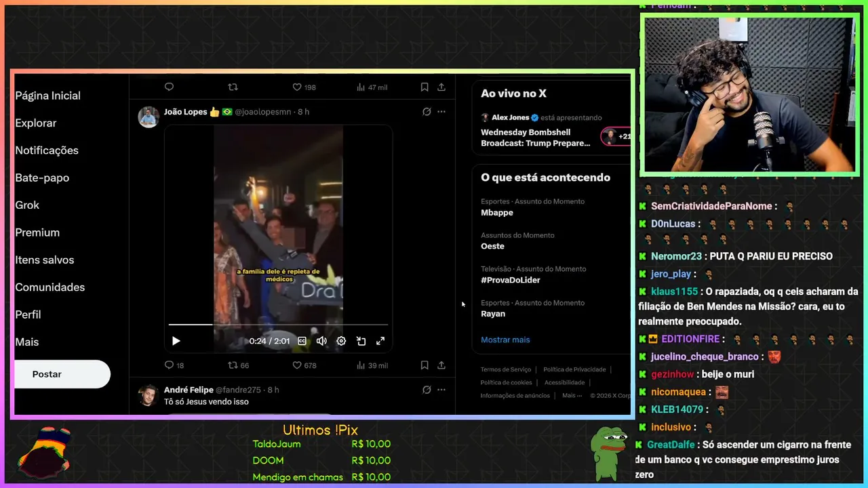868x488 pixels.
Task: View 47 mil analytics of top post
Action: pyautogui.click(x=372, y=87)
